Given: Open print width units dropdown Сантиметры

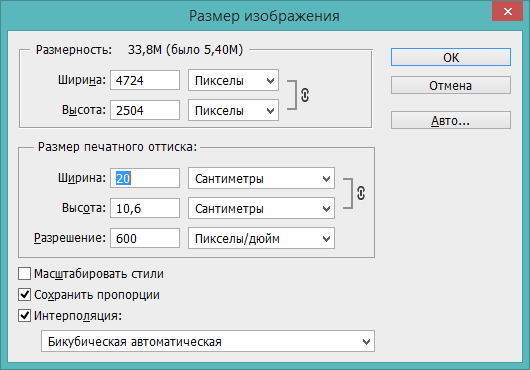Looking at the screenshot, I should pyautogui.click(x=261, y=178).
